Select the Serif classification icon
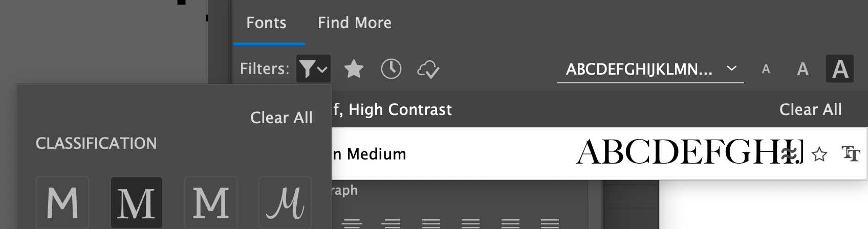 tap(137, 202)
